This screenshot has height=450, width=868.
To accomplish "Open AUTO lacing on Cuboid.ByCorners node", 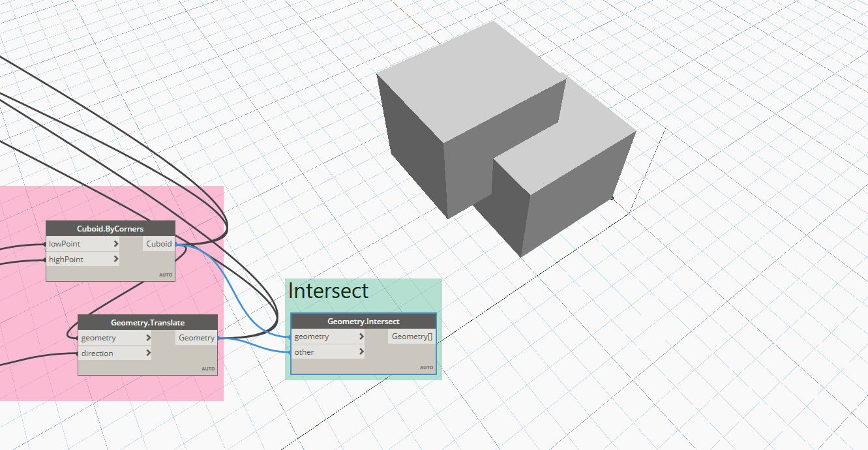I will point(166,275).
